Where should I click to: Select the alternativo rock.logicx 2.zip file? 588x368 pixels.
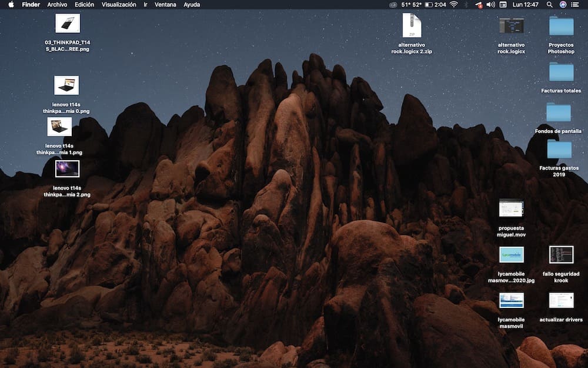tap(412, 26)
